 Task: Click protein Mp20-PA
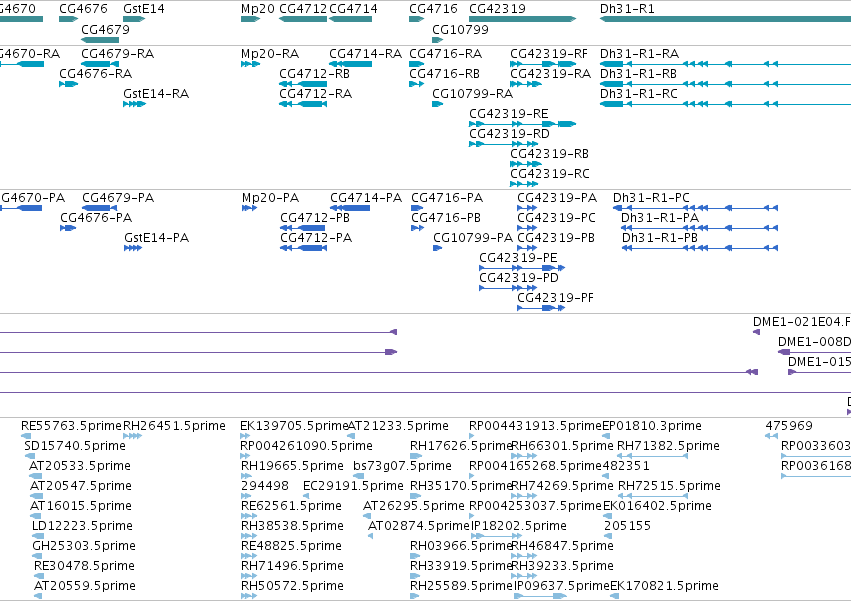pos(249,208)
